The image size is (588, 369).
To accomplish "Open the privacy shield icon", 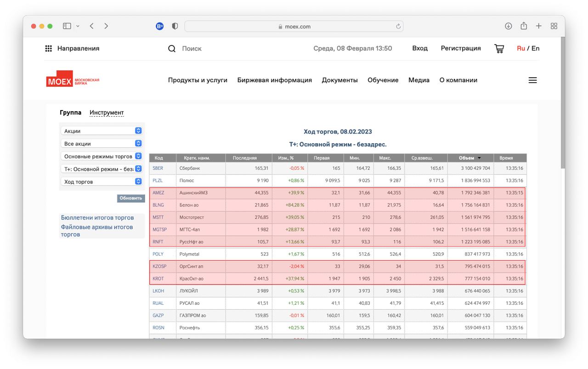I will pos(175,26).
